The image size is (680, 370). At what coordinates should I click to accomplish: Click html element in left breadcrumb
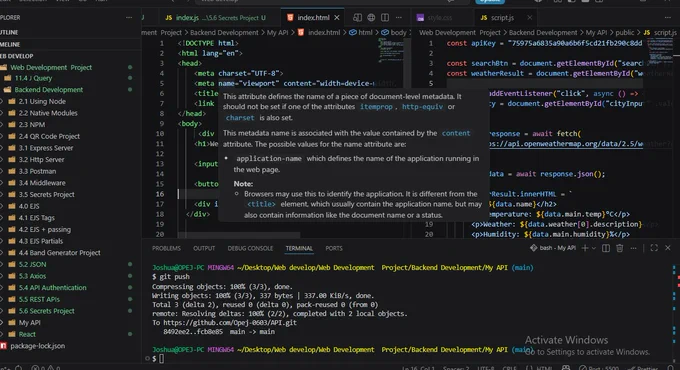[365, 33]
